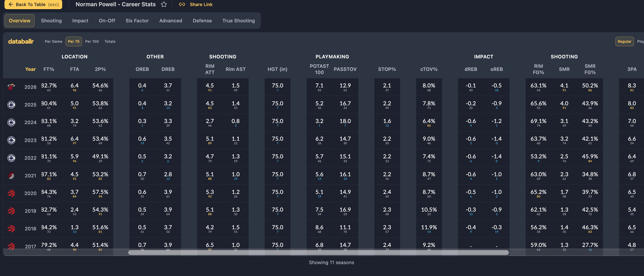This screenshot has height=276, width=644.
Task: Click the Raptors logo in the 2018 row
Action: point(11,229)
